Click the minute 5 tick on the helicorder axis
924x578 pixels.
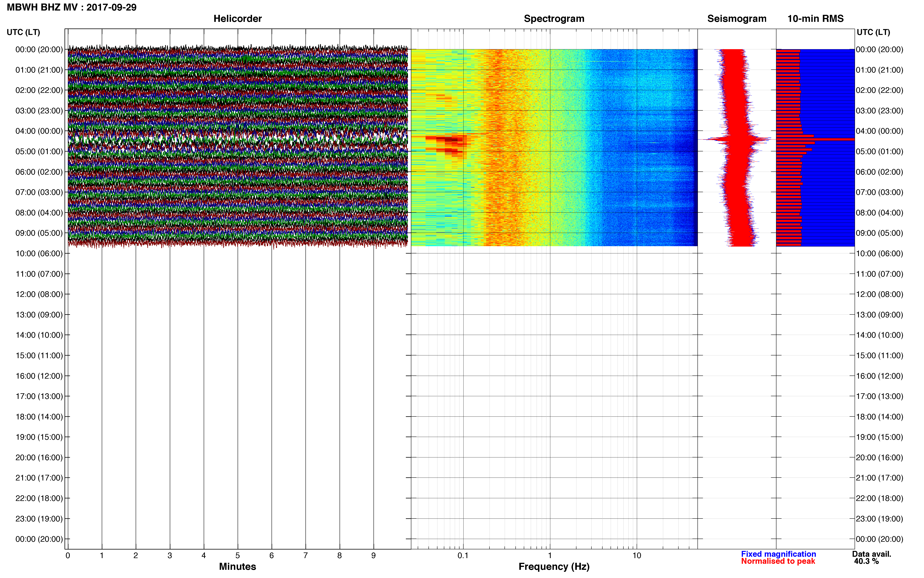click(238, 555)
